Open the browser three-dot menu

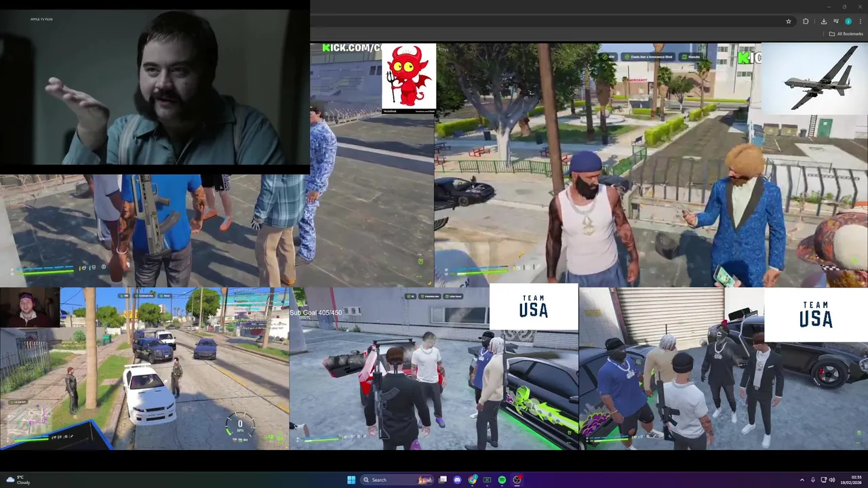click(x=860, y=22)
